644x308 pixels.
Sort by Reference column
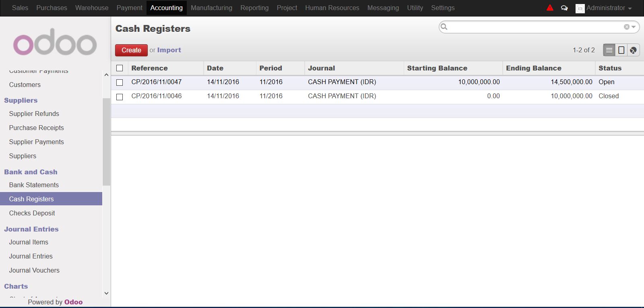[x=166, y=68]
